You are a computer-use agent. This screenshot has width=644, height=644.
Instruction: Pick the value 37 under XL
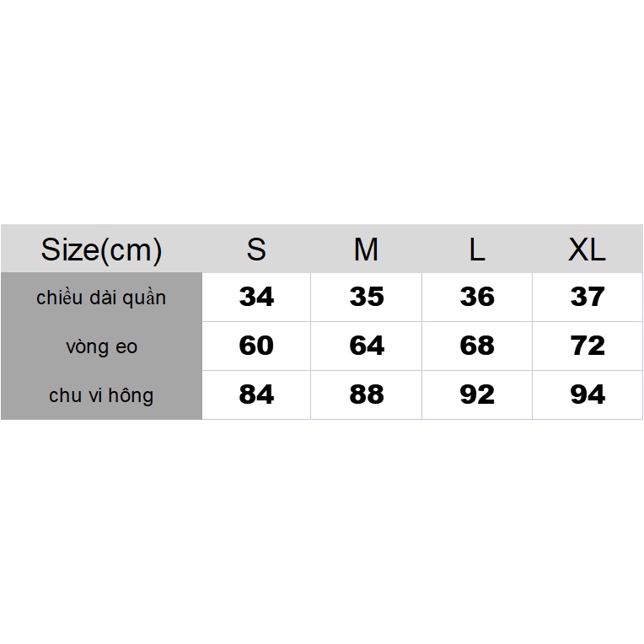(588, 297)
